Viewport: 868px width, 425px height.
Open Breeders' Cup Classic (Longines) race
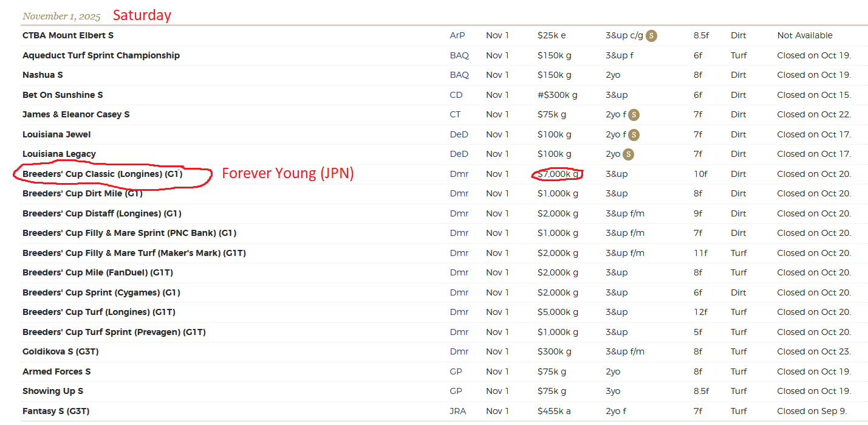point(103,174)
